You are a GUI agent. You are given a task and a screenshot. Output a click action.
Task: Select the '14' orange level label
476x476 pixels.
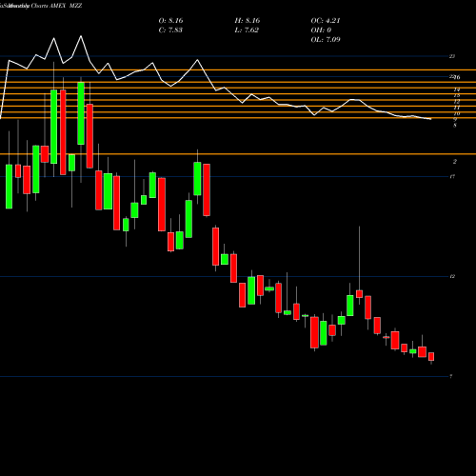click(457, 89)
